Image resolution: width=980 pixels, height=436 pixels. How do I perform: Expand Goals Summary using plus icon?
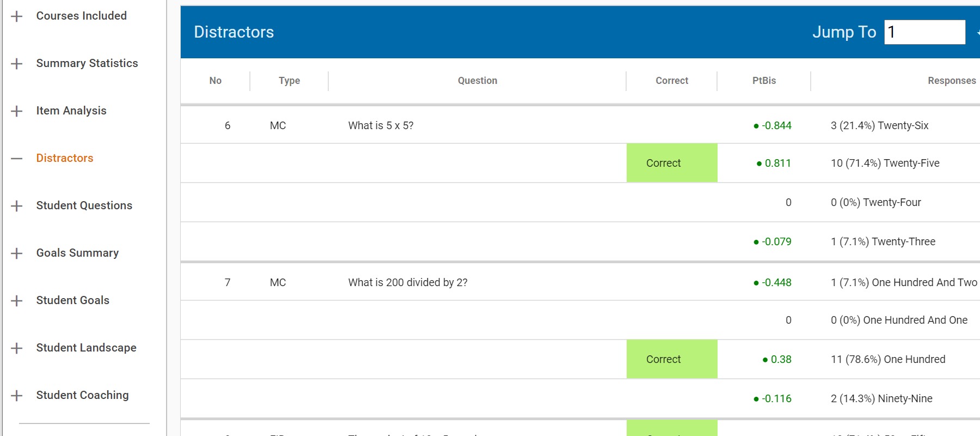point(17,253)
